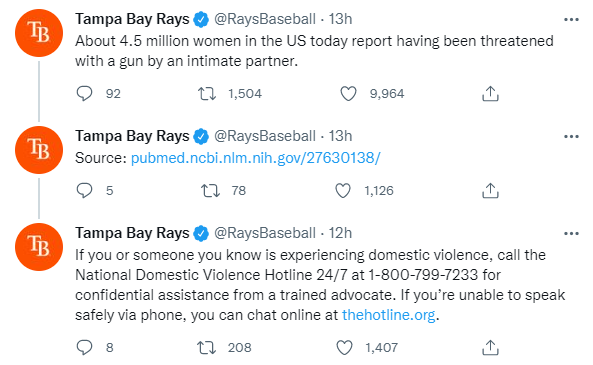This screenshot has width=593, height=365.
Task: Reply to the Source pubmed tweet
Action: tap(84, 190)
